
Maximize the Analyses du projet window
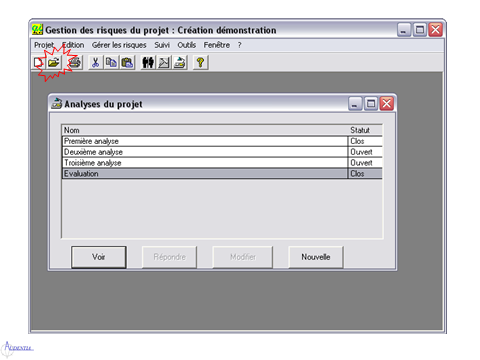371,104
